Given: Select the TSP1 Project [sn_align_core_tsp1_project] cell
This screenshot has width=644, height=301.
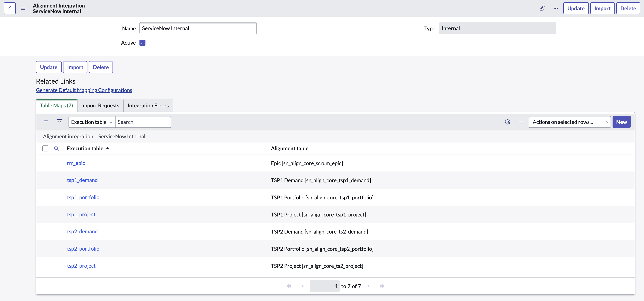Looking at the screenshot, I should [x=318, y=214].
